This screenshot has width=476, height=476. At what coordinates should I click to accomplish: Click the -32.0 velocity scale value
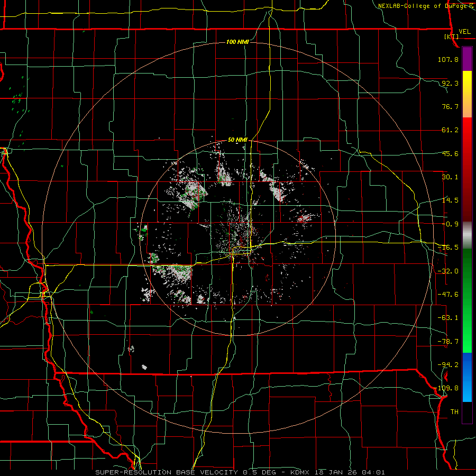pos(448,271)
